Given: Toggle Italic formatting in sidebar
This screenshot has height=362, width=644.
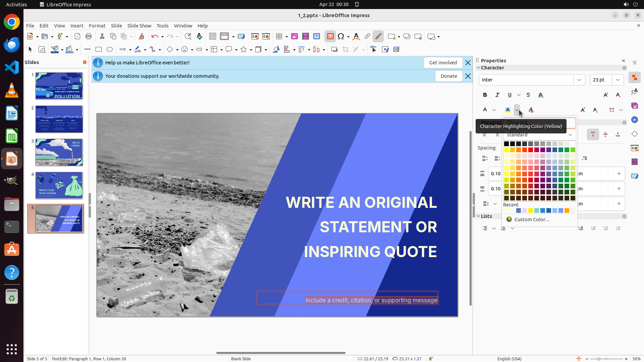Looking at the screenshot, I should [x=497, y=95].
